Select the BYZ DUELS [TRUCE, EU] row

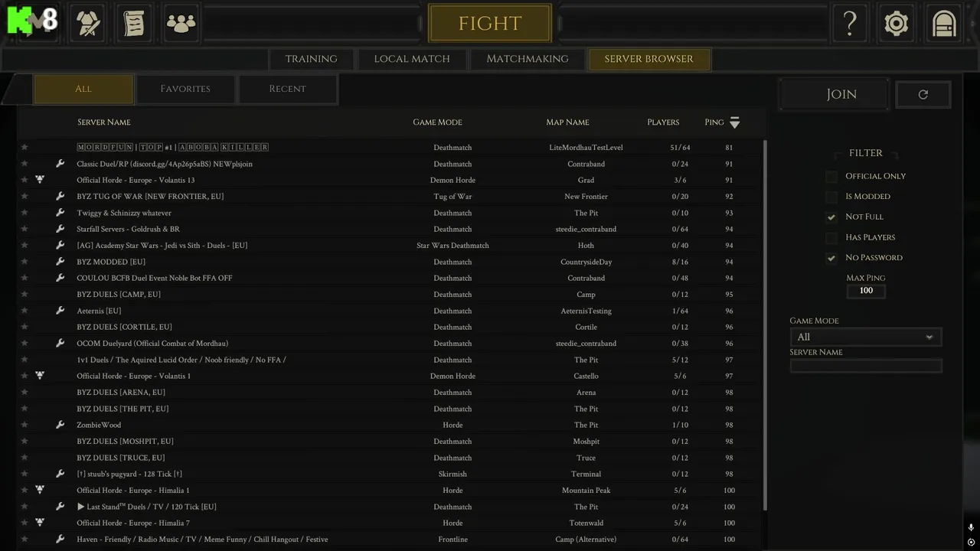390,458
